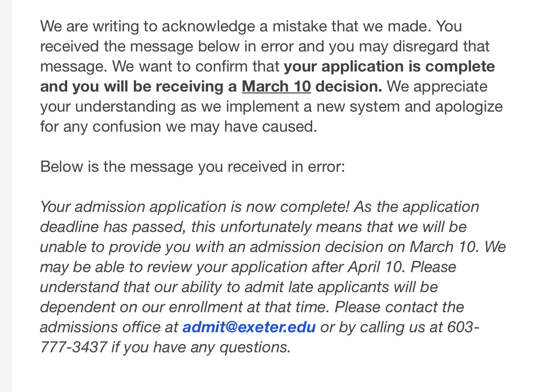
Task: Click the underlined bold "March 10" date
Action: pyautogui.click(x=276, y=86)
